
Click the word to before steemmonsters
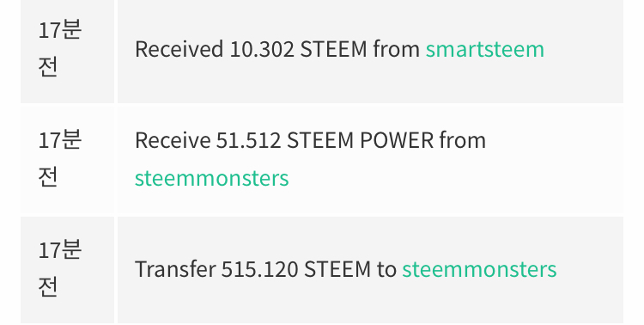coord(386,269)
